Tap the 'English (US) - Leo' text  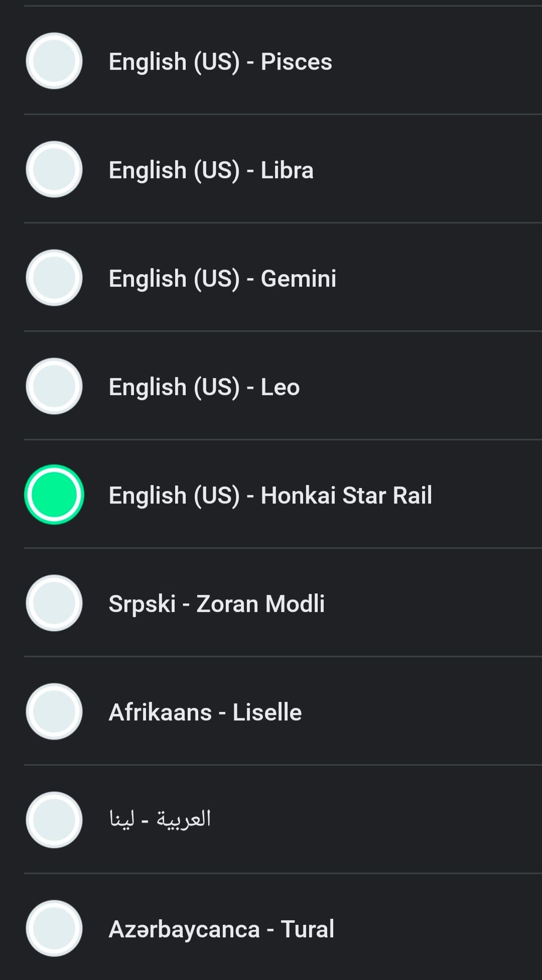(x=204, y=388)
